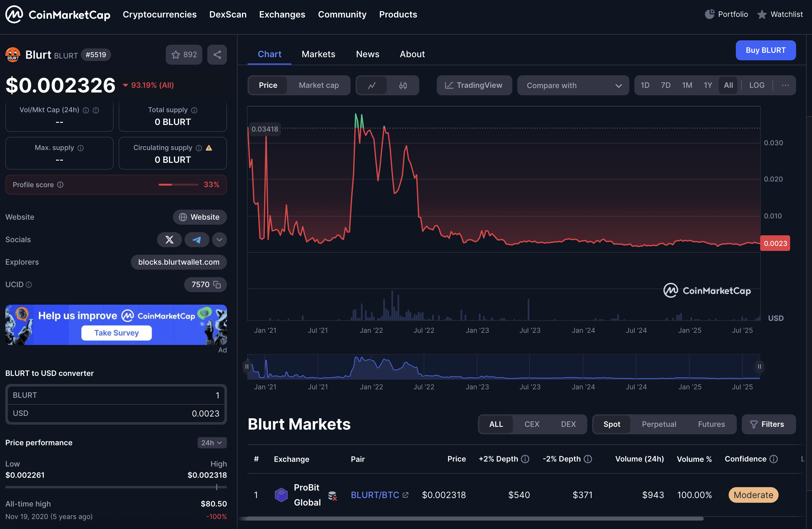This screenshot has height=529, width=812.
Task: Open Blurt Website link
Action: pyautogui.click(x=199, y=217)
